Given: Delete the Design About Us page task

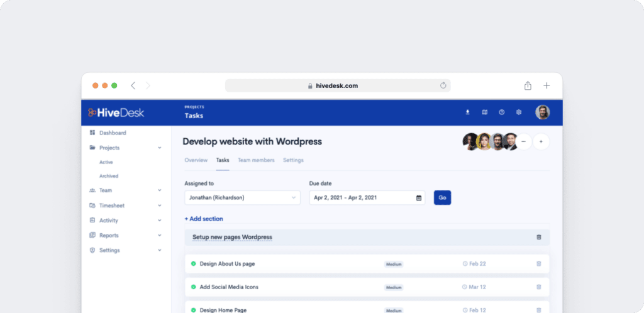Looking at the screenshot, I should 538,264.
